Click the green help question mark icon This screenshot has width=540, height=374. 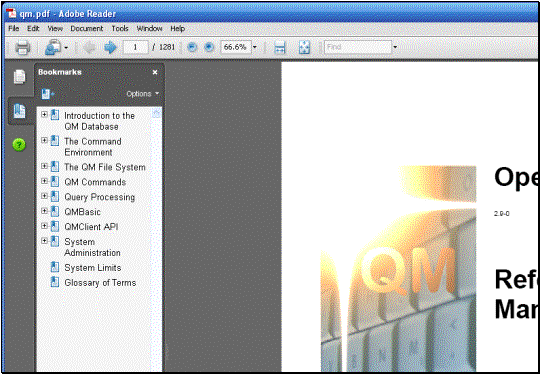click(19, 145)
